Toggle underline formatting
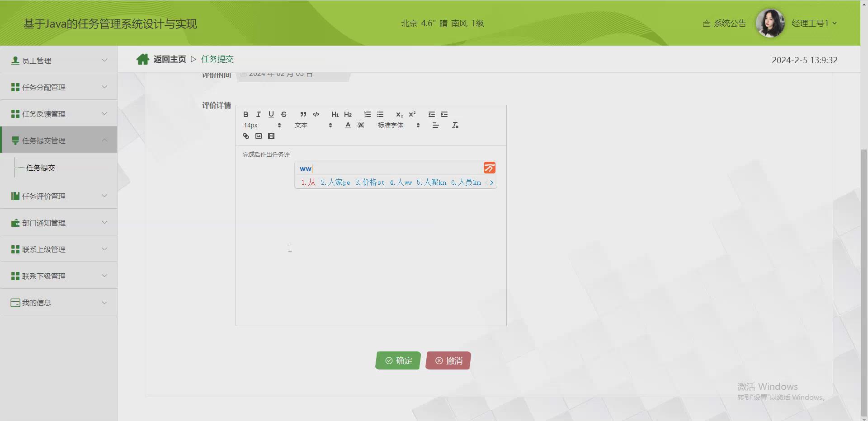Screen dimensions: 868x421 coord(271,114)
